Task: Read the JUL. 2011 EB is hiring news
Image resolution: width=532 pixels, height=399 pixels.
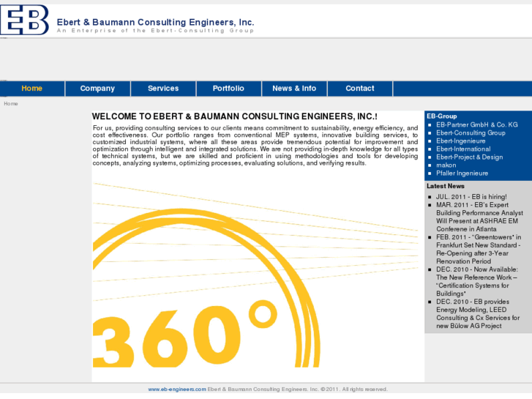Action: coord(471,197)
